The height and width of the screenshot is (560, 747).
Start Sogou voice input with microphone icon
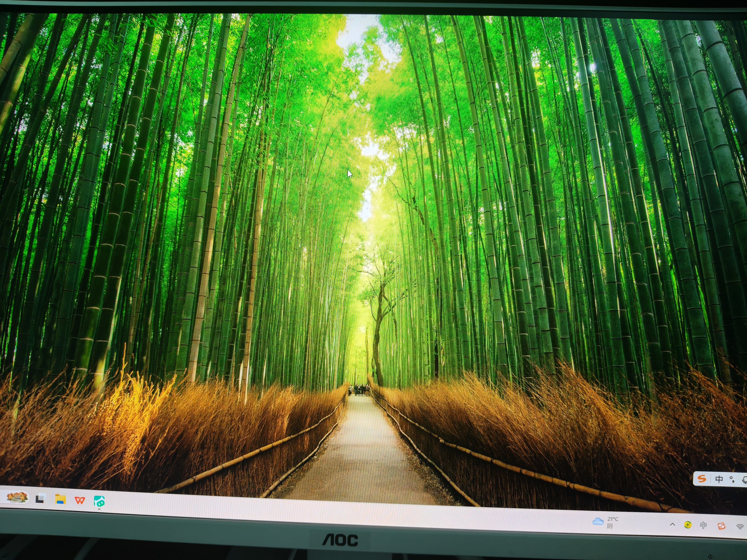coord(744,480)
